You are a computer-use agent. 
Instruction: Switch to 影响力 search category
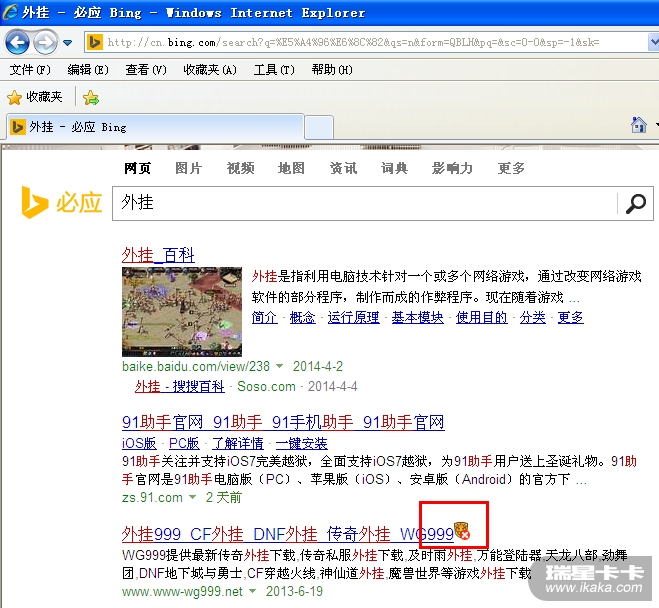tap(452, 168)
